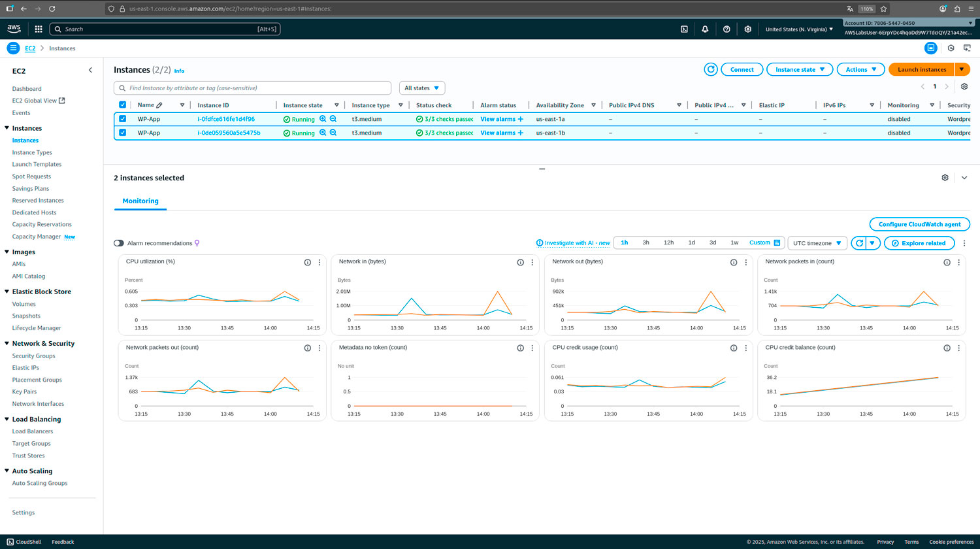
Task: Open AWS CloudShell icon in top bar
Action: (684, 29)
